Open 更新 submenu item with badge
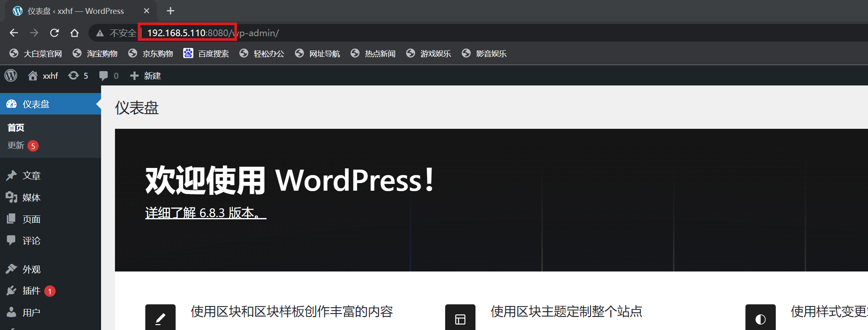 (x=23, y=146)
